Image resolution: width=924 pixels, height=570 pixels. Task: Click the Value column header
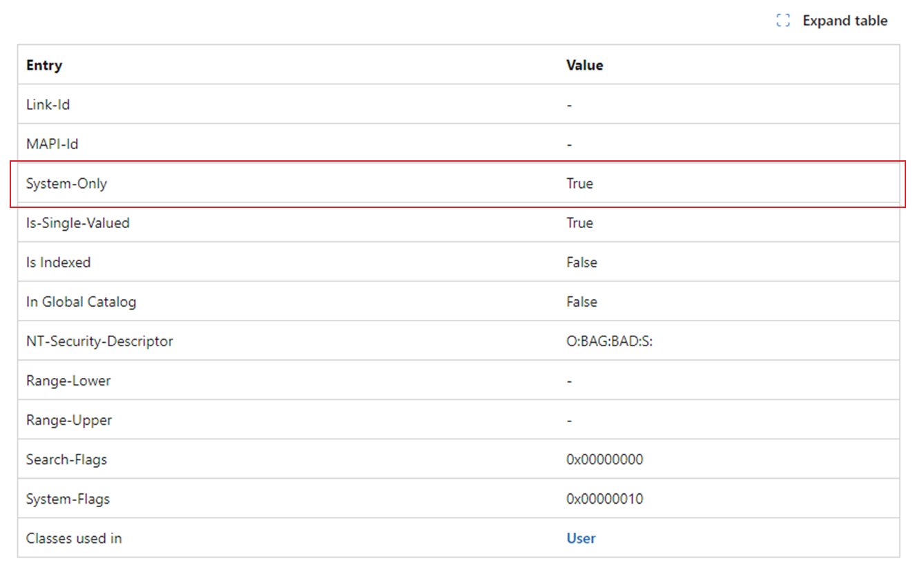584,64
